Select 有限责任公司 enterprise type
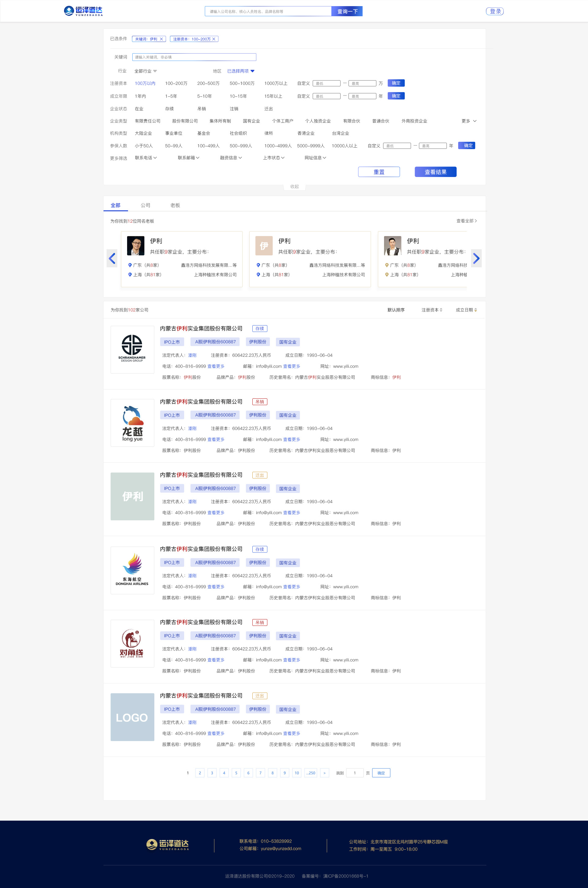The width and height of the screenshot is (588, 888). 148,121
